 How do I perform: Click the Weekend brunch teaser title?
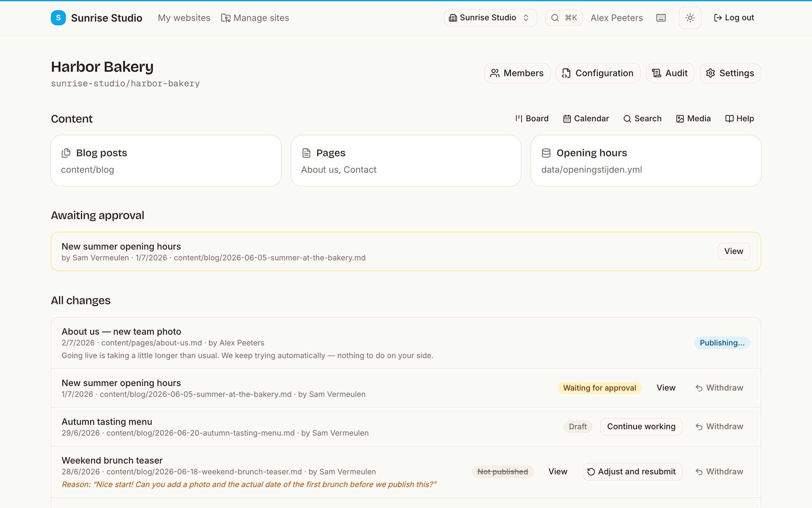point(112,460)
